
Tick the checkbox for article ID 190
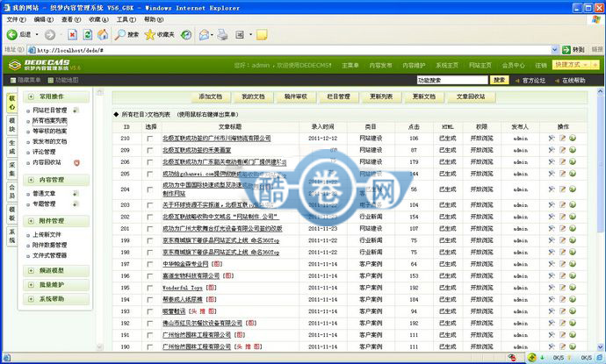150,347
